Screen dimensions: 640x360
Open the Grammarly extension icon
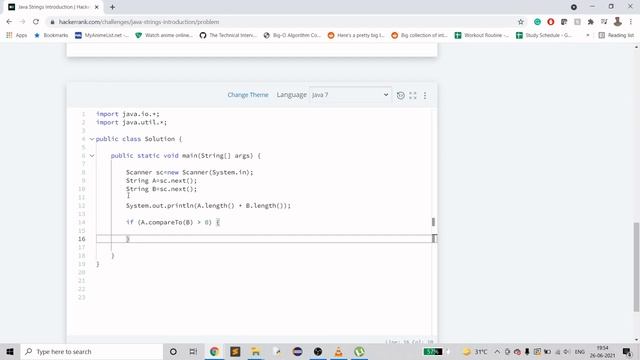coord(537,22)
